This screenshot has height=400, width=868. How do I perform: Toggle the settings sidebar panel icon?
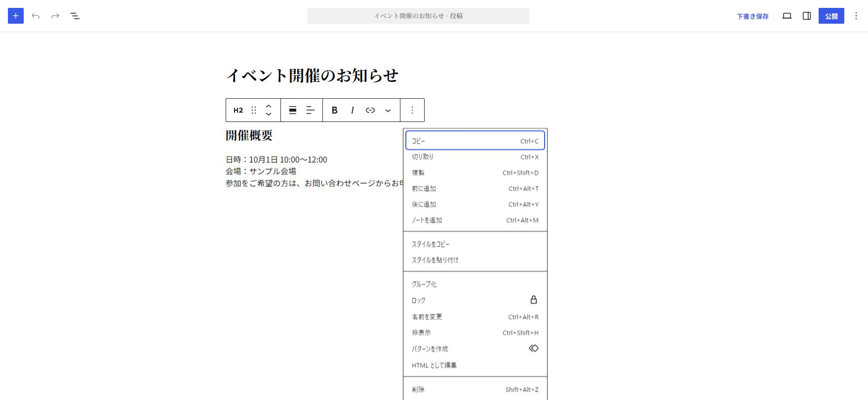(807, 16)
